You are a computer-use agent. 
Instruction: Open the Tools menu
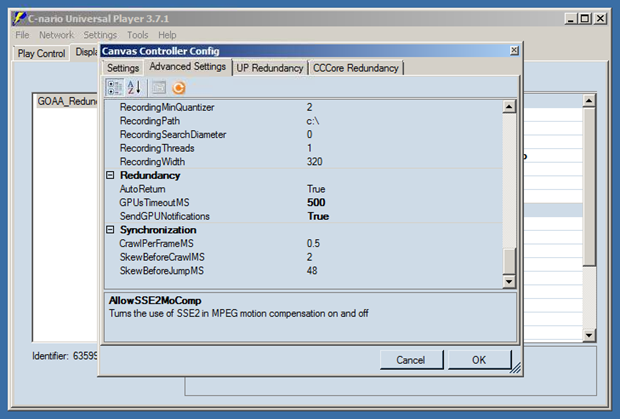[x=138, y=35]
